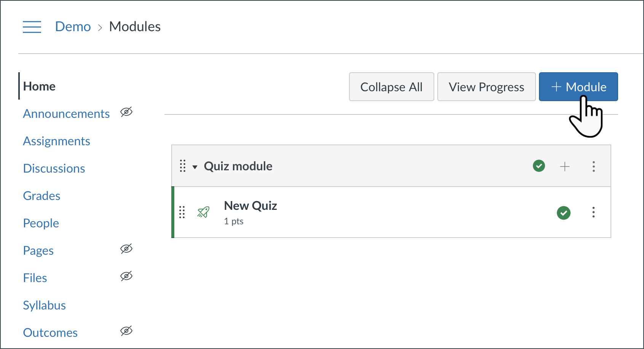Click the hidden-eye icon beside Announcements
This screenshot has height=349, width=644.
click(126, 112)
